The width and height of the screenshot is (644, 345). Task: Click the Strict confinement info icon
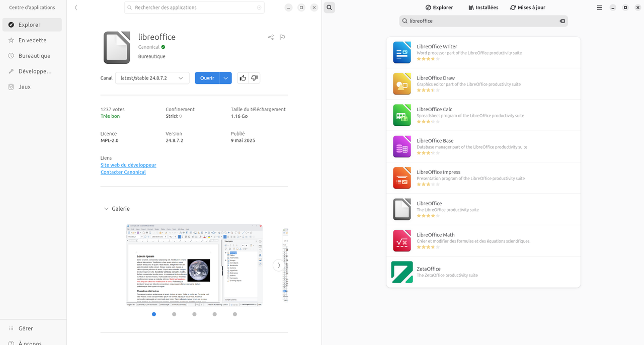pyautogui.click(x=181, y=116)
